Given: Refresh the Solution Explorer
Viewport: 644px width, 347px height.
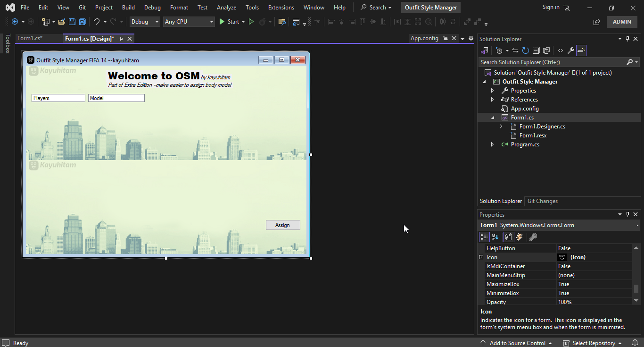Looking at the screenshot, I should coord(525,51).
